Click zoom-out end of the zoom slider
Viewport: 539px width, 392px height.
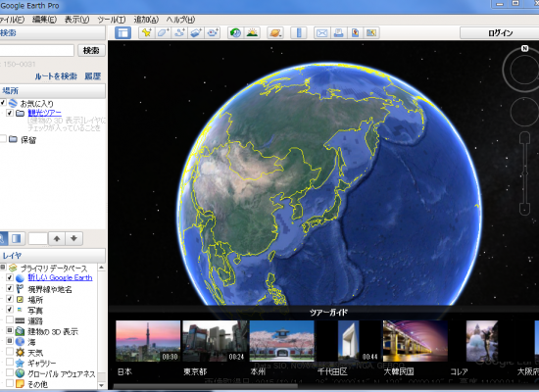(x=524, y=209)
